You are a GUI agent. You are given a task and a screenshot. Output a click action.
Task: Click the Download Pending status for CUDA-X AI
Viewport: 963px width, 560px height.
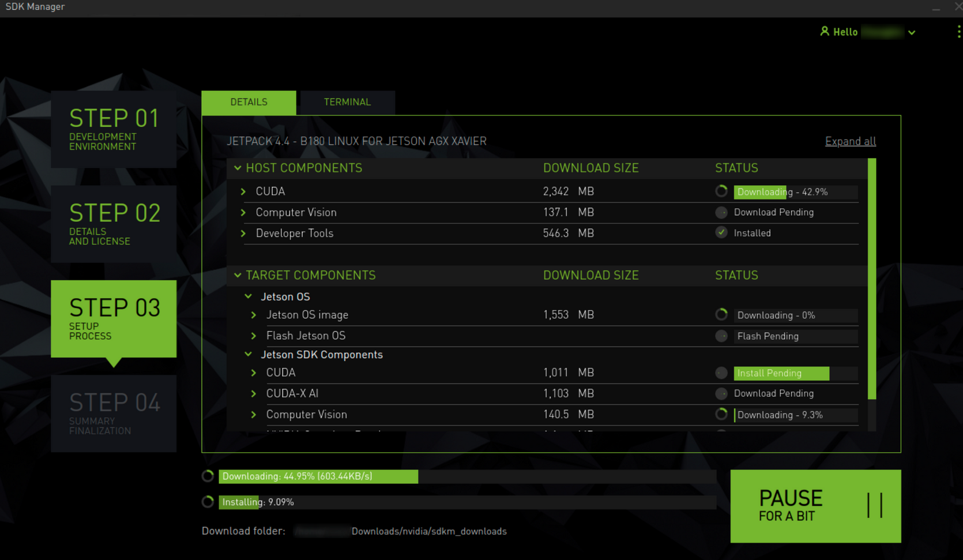coord(774,393)
